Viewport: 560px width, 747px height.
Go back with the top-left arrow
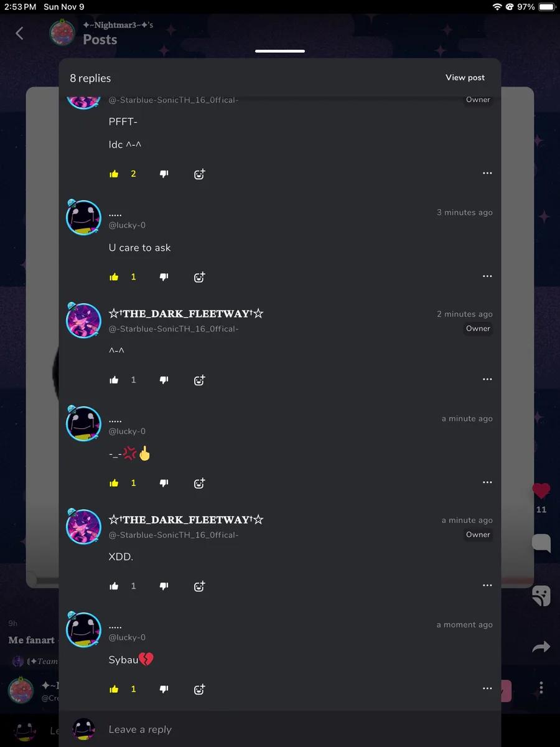19,33
